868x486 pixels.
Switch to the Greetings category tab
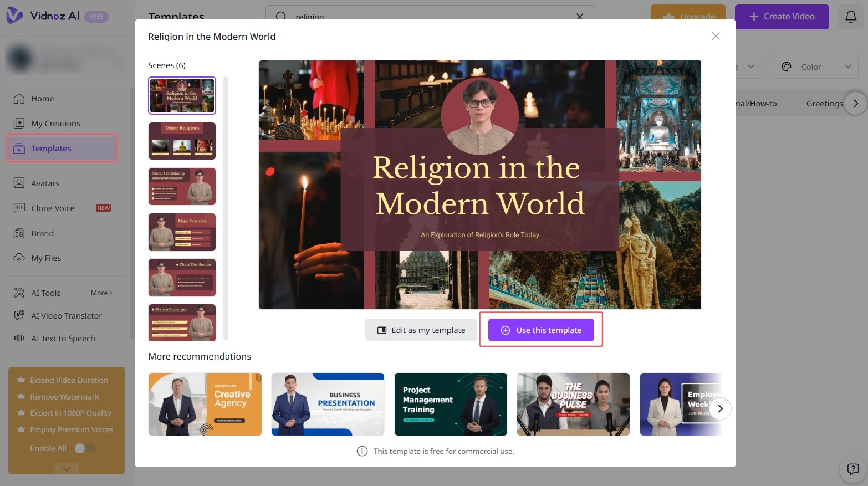point(825,103)
